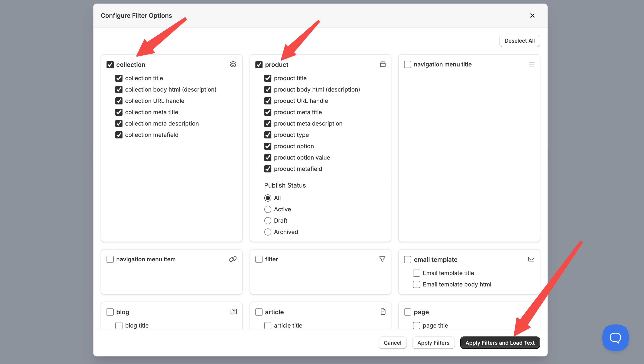Enable the Email template title checkbox
The height and width of the screenshot is (364, 644).
click(x=416, y=273)
